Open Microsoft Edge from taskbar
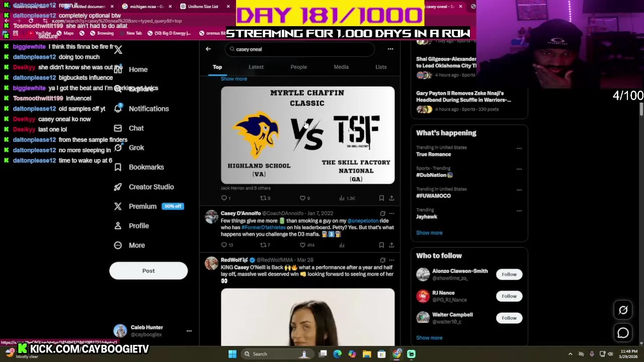 (x=338, y=354)
